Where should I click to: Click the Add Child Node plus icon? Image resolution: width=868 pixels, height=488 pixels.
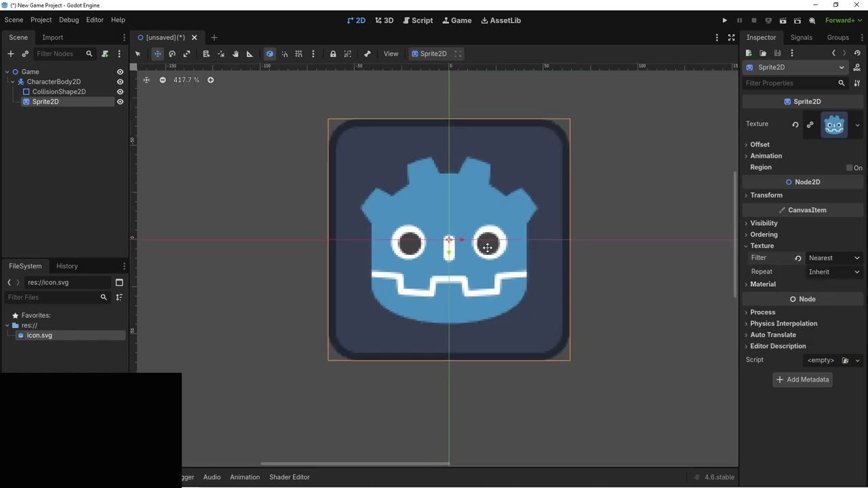tap(10, 54)
